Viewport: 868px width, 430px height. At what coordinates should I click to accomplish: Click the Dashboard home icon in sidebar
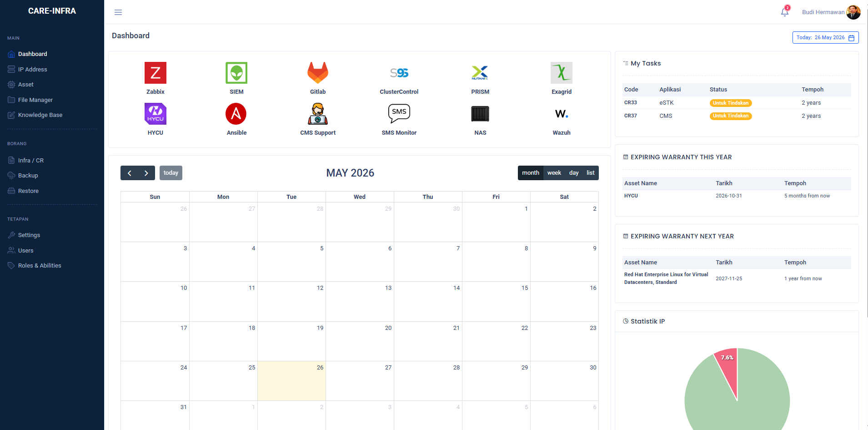click(x=11, y=54)
